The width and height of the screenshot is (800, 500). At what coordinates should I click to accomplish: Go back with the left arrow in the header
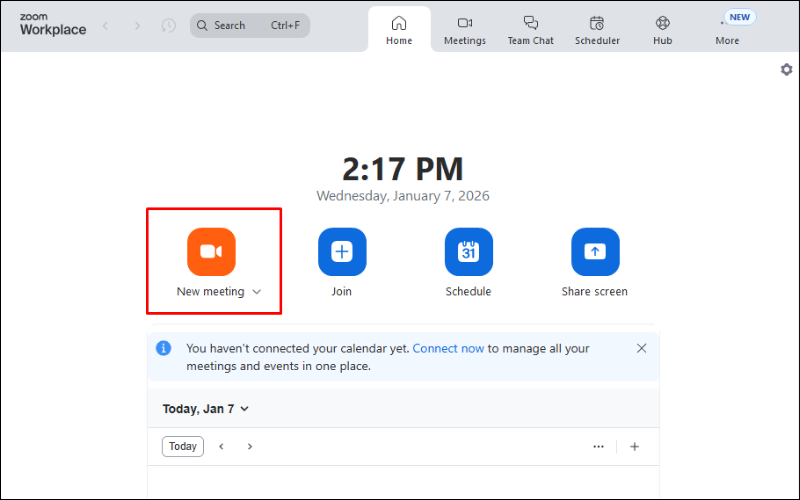point(106,26)
